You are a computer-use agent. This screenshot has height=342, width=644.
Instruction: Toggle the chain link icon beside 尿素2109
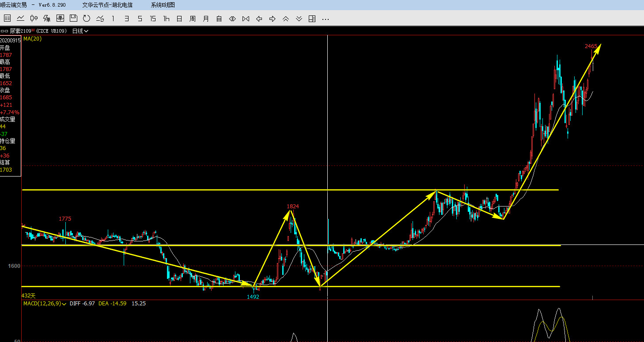(x=4, y=31)
